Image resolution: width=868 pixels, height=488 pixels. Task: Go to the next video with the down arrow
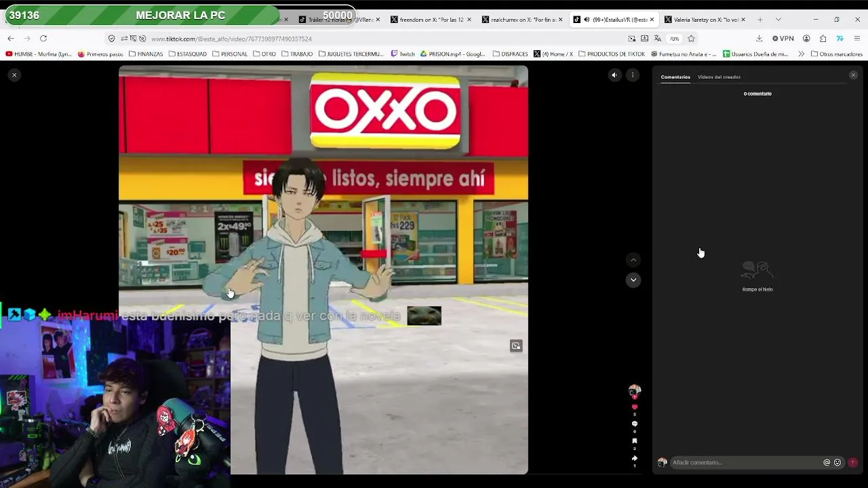point(633,280)
